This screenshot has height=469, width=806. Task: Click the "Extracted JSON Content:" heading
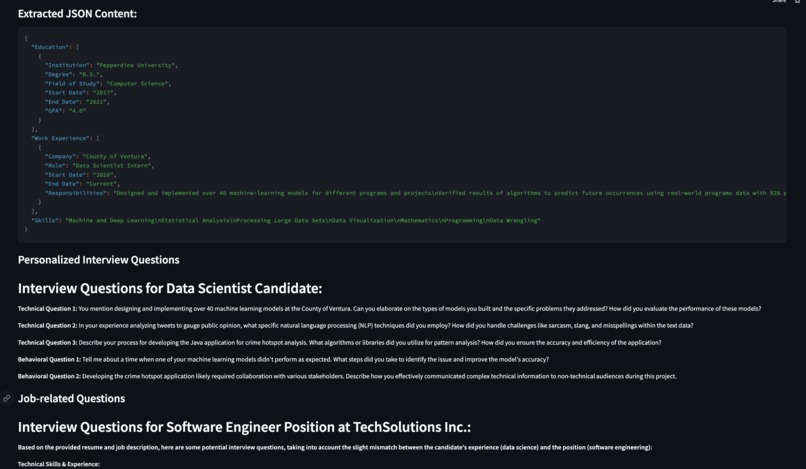77,14
